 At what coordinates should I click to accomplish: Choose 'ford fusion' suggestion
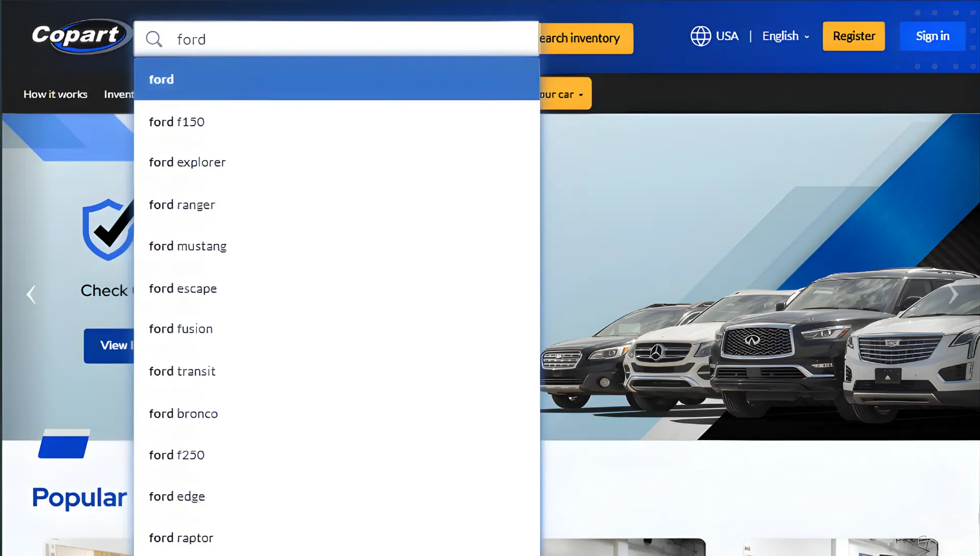(337, 329)
